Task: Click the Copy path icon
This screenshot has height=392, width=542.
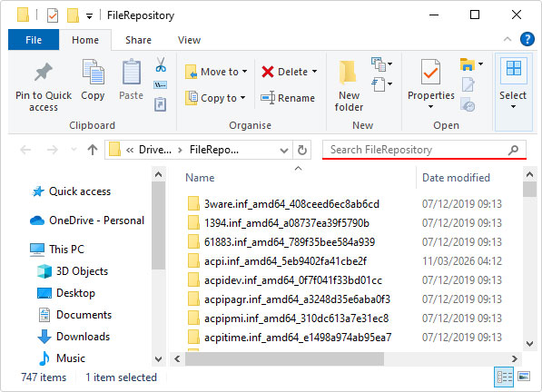Action: click(x=160, y=84)
